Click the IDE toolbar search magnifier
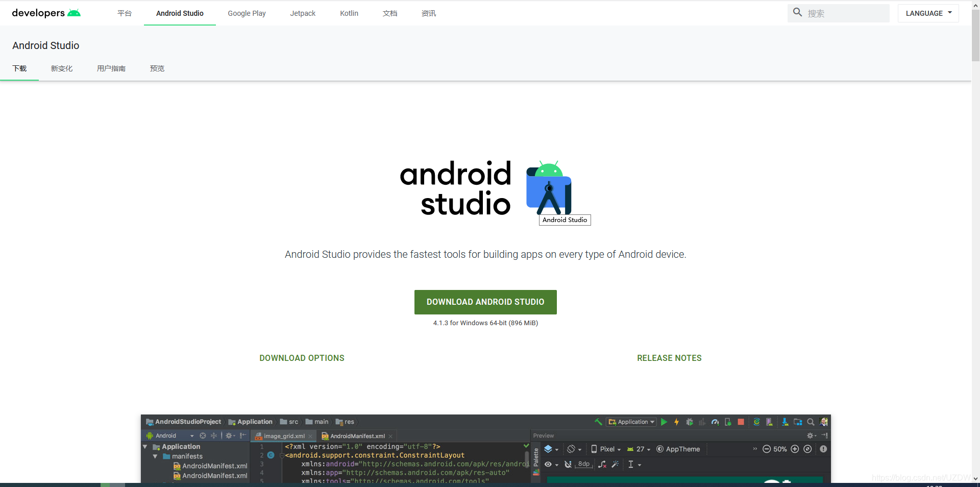980x487 pixels. [x=811, y=422]
